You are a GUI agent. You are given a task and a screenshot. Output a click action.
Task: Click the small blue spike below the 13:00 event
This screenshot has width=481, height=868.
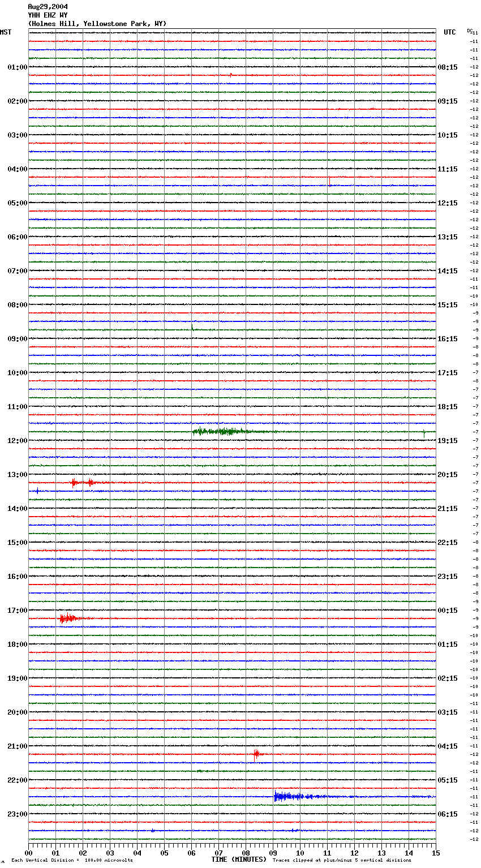click(x=37, y=491)
